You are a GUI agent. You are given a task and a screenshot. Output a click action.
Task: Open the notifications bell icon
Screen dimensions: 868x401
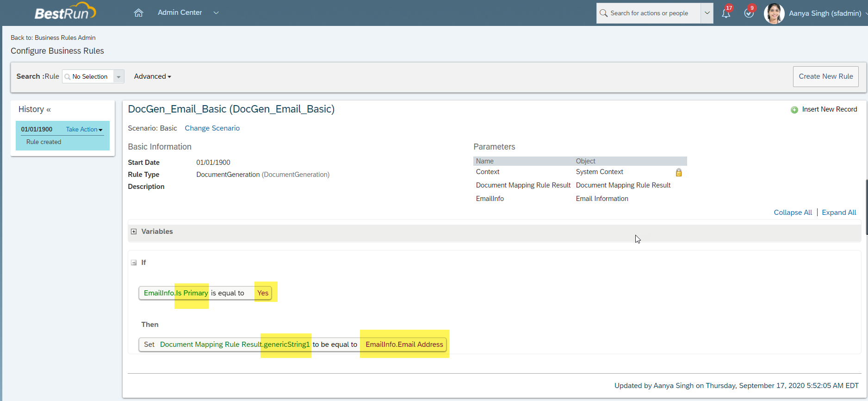tap(726, 13)
